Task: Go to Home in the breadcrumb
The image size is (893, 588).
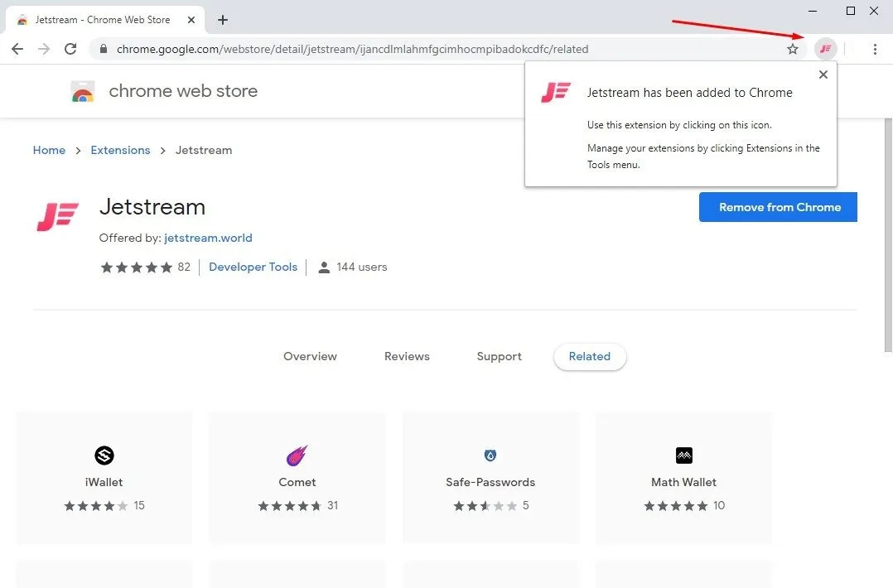Action: [49, 150]
